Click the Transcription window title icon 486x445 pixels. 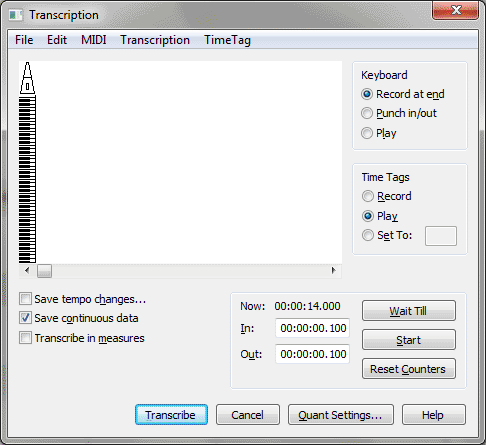(15, 15)
